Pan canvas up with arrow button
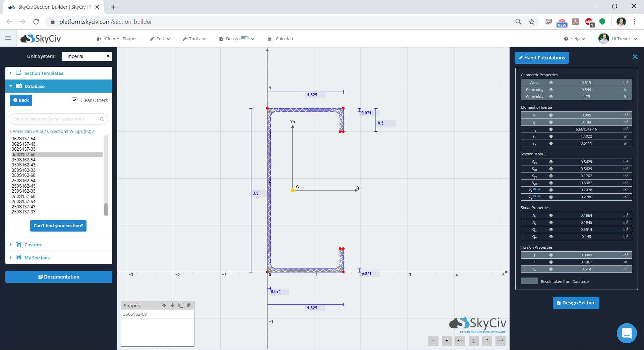Image resolution: width=644 pixels, height=350 pixels. (487, 341)
